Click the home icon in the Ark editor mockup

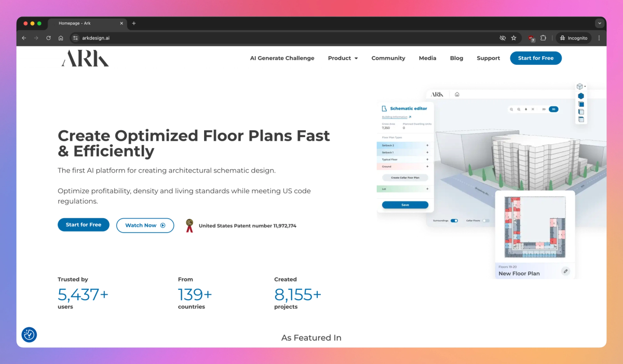[x=457, y=95]
